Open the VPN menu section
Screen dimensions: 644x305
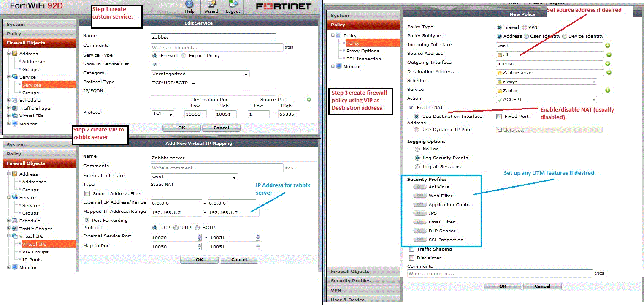click(363, 290)
